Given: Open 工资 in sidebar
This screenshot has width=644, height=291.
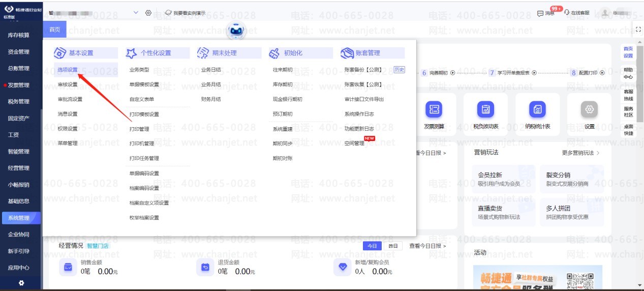Looking at the screenshot, I should click(14, 135).
